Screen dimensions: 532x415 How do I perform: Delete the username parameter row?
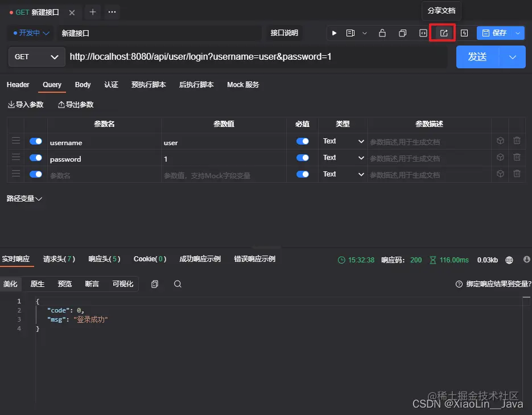click(517, 141)
